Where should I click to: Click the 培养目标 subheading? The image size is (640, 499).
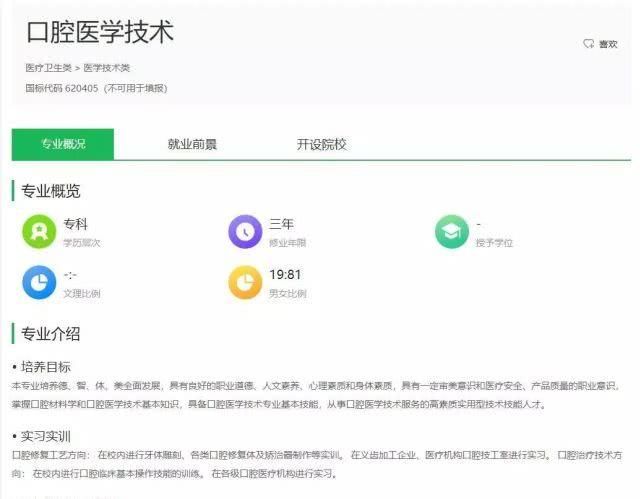(x=46, y=367)
